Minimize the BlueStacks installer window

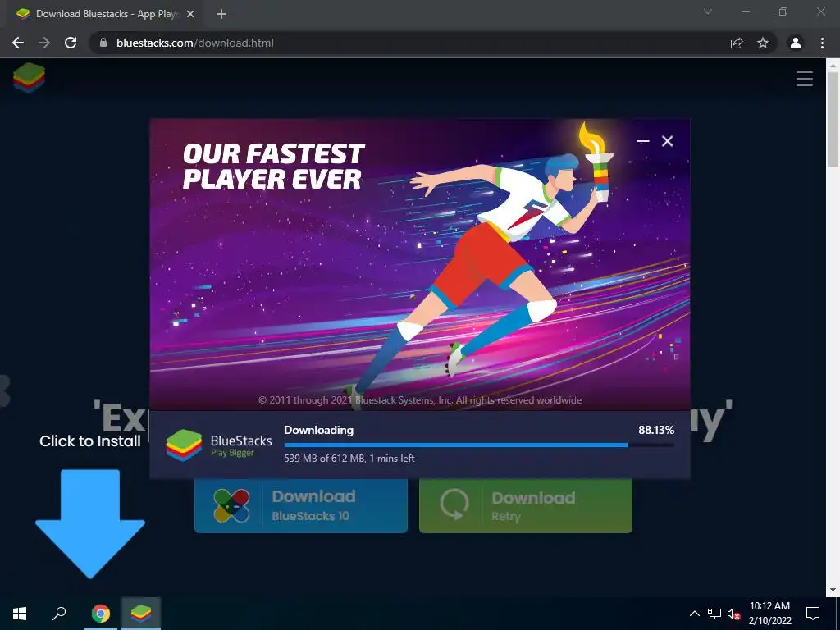point(643,141)
